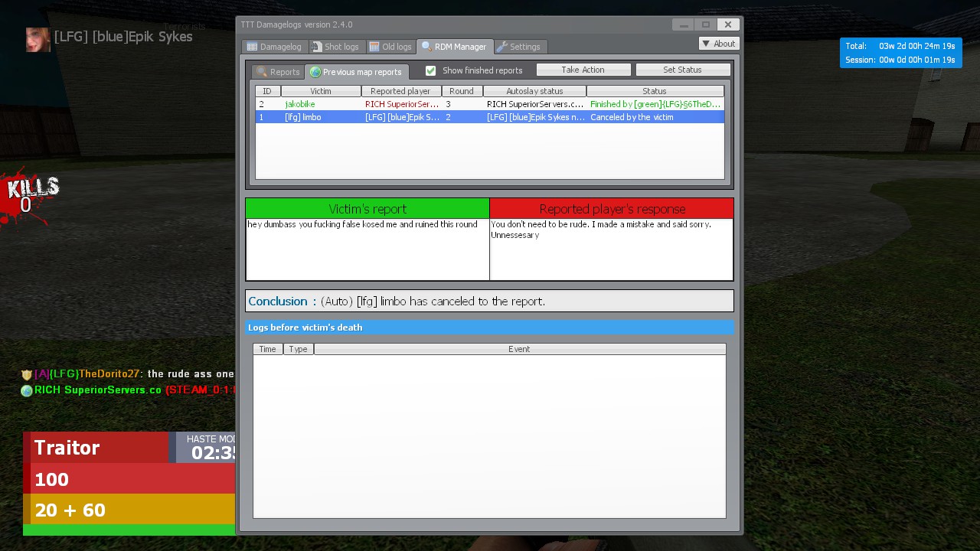Click the Kills counter splatter icon
The width and height of the screenshot is (980, 551).
[29, 197]
